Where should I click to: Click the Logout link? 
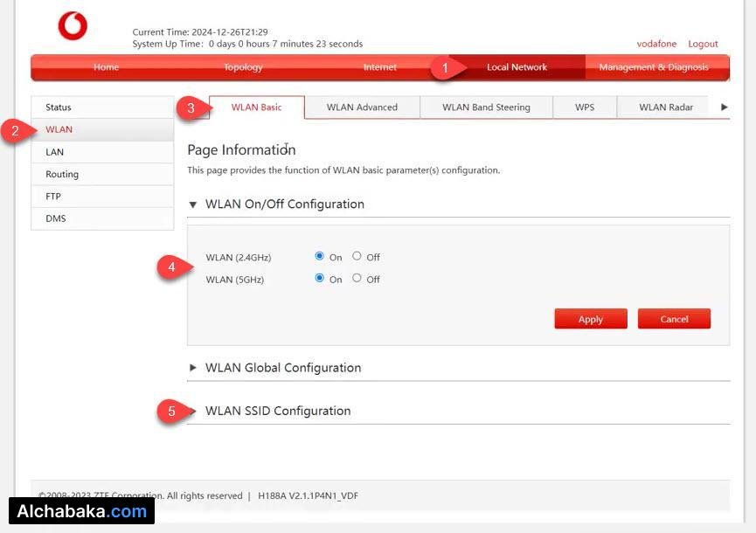click(703, 44)
